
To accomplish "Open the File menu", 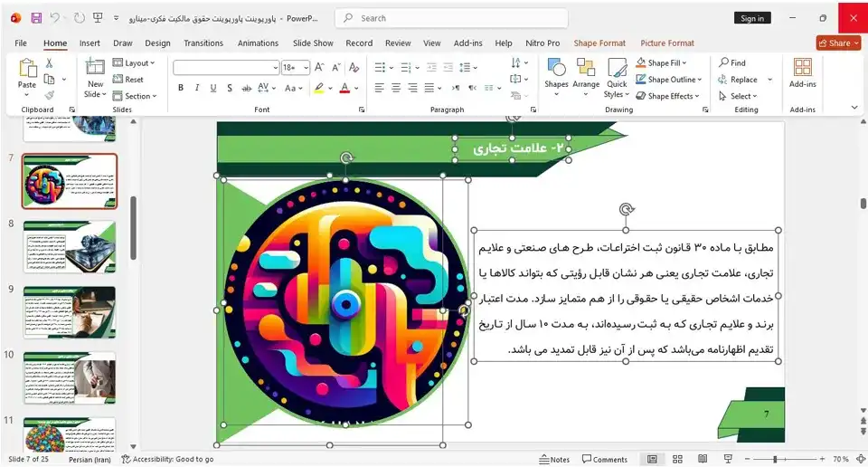I will coord(21,43).
